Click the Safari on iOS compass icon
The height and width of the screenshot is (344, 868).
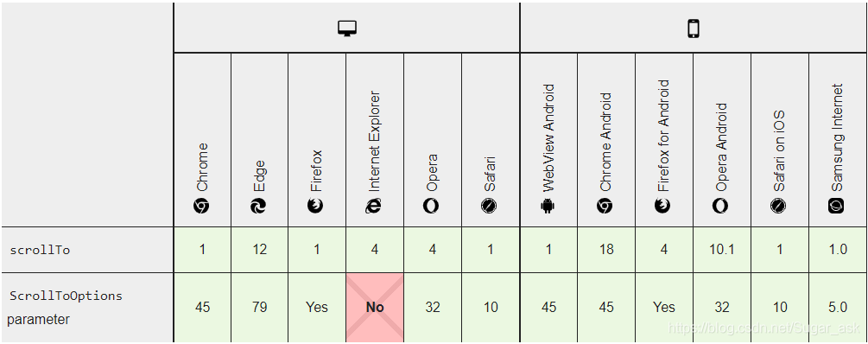pyautogui.click(x=778, y=207)
